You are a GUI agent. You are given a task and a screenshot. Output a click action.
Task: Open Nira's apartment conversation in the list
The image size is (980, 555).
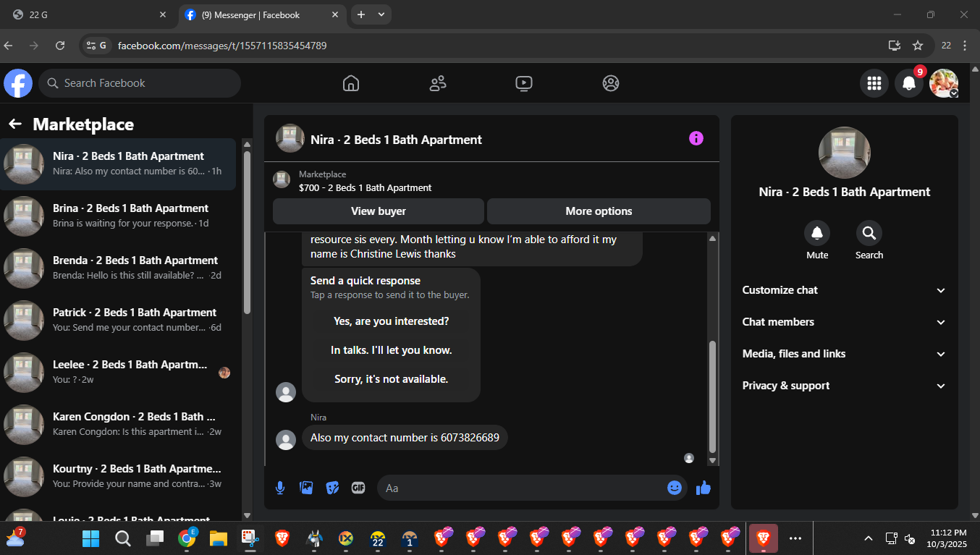119,164
